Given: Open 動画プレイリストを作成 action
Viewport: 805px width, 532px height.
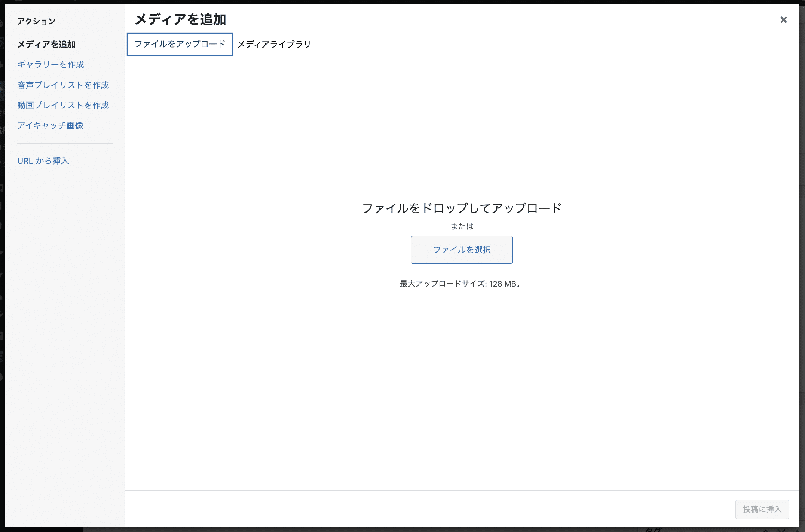Looking at the screenshot, I should 62,105.
